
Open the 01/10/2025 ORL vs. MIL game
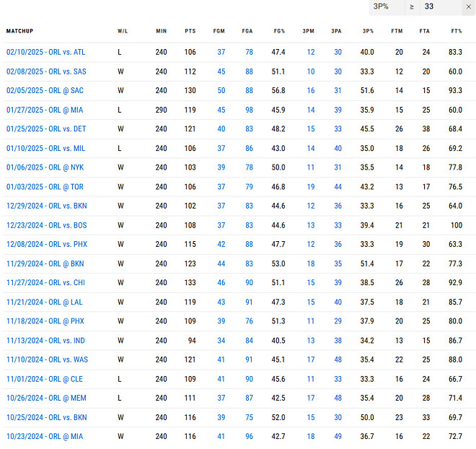[45, 148]
